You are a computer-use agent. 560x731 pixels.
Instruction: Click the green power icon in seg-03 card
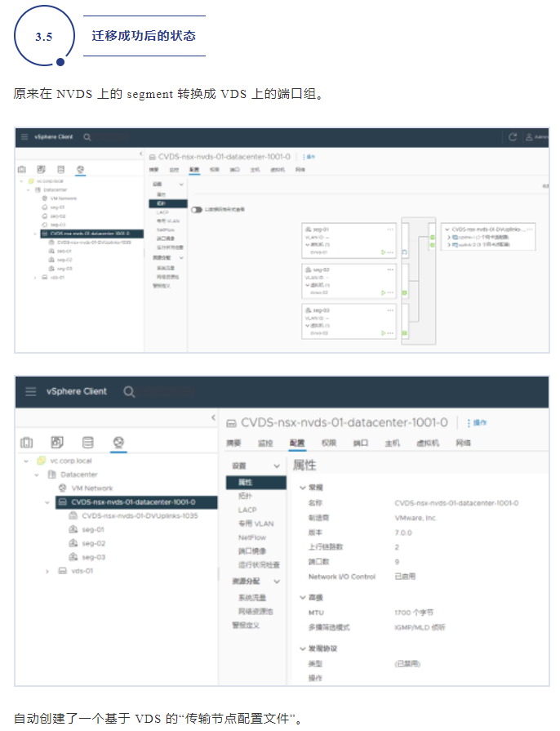(384, 333)
